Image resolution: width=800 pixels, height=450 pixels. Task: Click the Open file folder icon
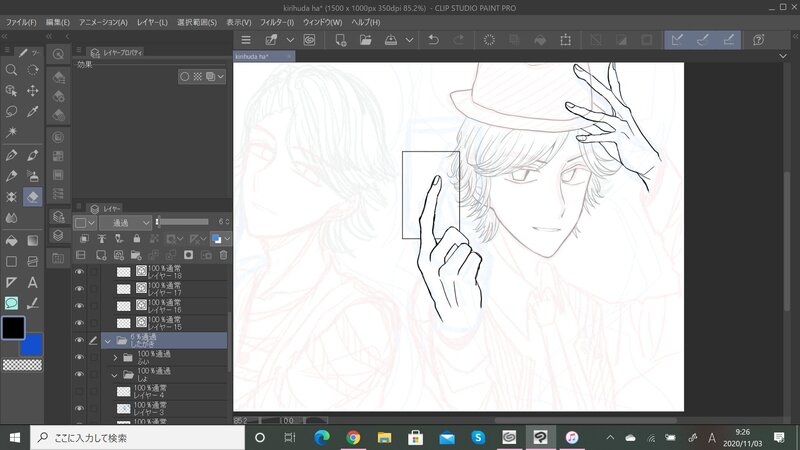coord(366,40)
